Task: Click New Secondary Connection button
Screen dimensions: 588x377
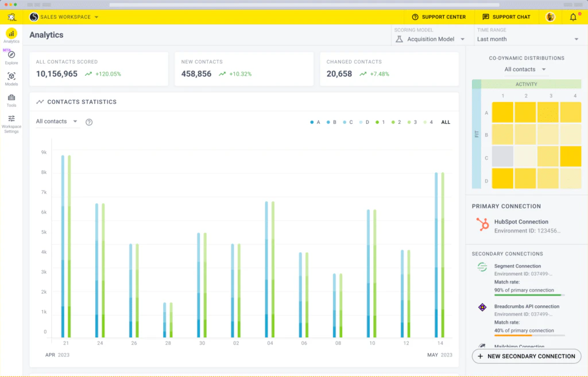Action: click(x=526, y=356)
